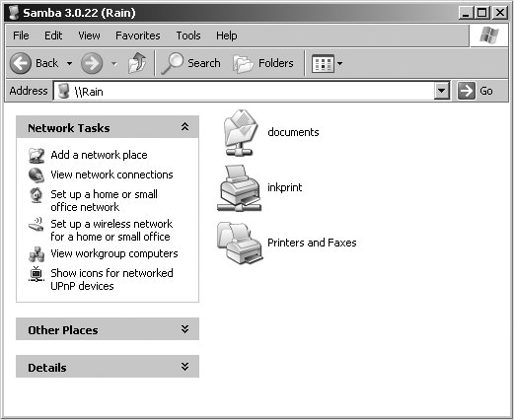Collapse the Network Tasks panel
This screenshot has width=514, height=420.
pyautogui.click(x=184, y=127)
